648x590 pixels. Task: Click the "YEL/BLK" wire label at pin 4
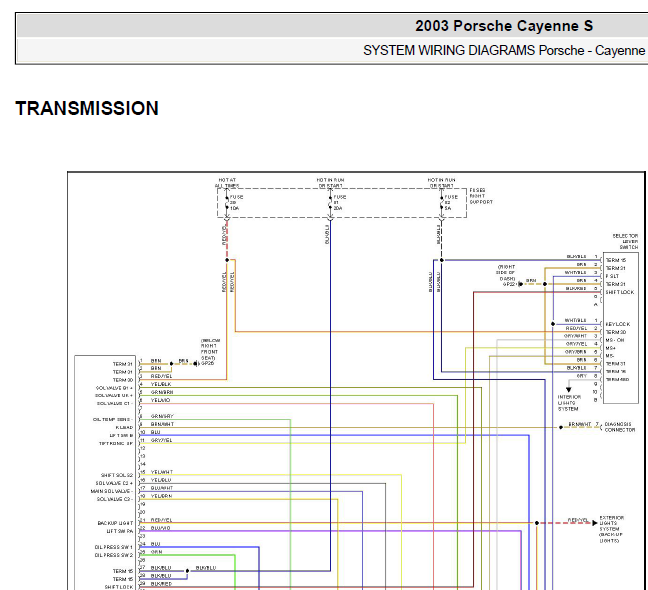coord(161,384)
